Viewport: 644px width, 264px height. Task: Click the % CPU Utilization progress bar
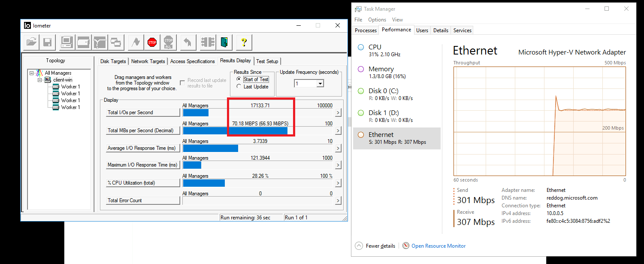(x=258, y=183)
